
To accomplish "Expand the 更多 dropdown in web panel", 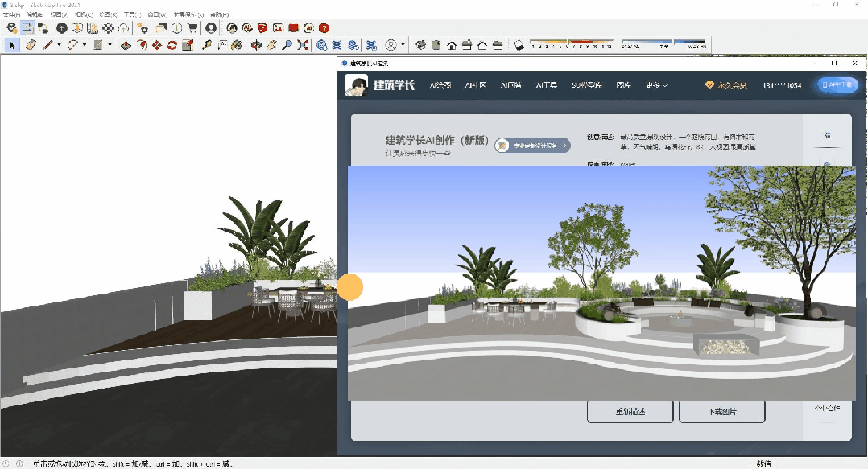I will tap(656, 86).
